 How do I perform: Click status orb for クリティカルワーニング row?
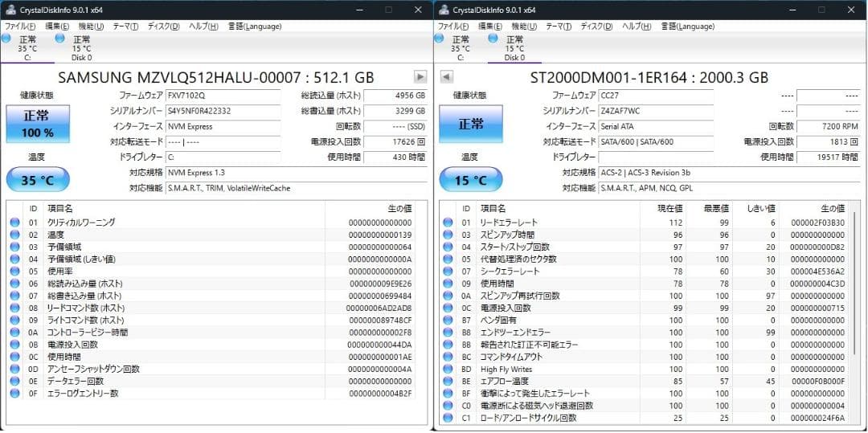coord(14,223)
